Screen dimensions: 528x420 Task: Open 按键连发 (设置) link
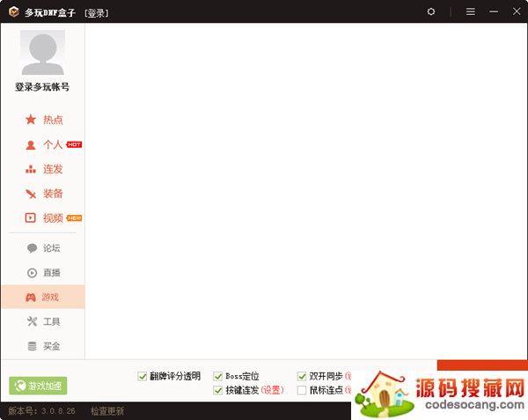tap(273, 390)
